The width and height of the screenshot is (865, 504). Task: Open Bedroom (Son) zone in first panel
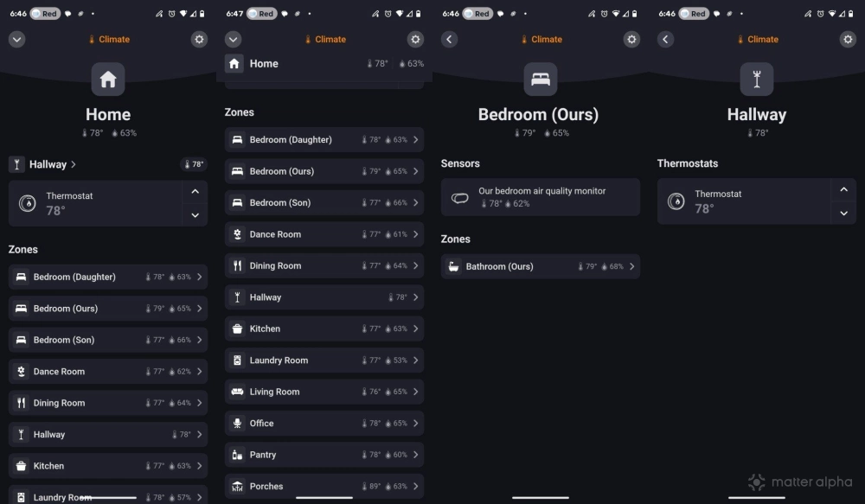108,340
